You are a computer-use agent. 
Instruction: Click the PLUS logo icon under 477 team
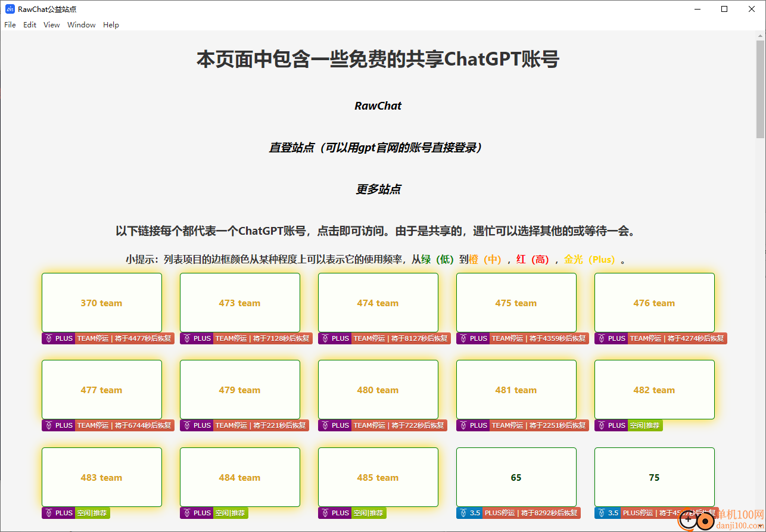tap(49, 425)
